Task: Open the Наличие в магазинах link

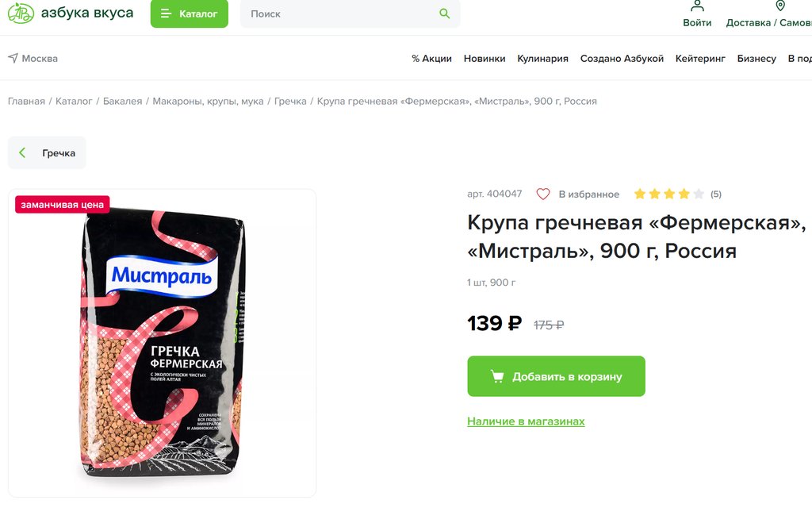Action: click(x=526, y=421)
